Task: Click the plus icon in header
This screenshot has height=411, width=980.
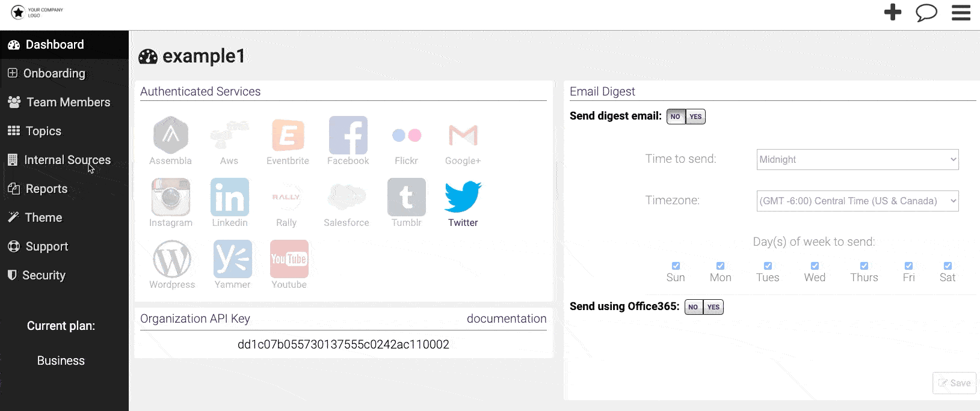Action: click(x=893, y=12)
